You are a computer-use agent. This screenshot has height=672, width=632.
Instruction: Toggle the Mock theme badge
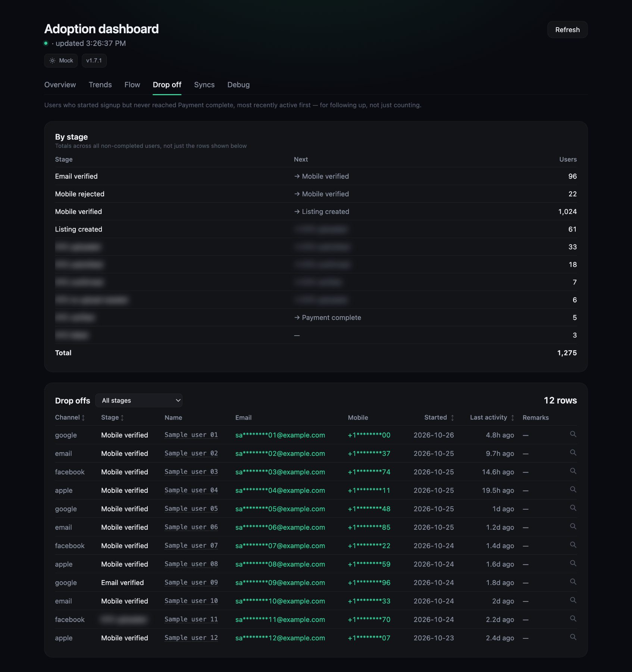click(61, 60)
